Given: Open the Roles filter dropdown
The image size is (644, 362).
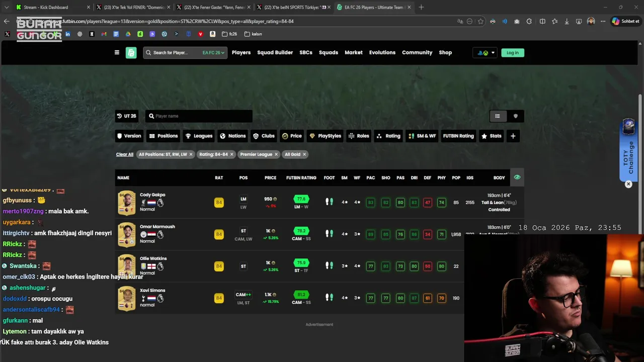Looking at the screenshot, I should tap(359, 136).
